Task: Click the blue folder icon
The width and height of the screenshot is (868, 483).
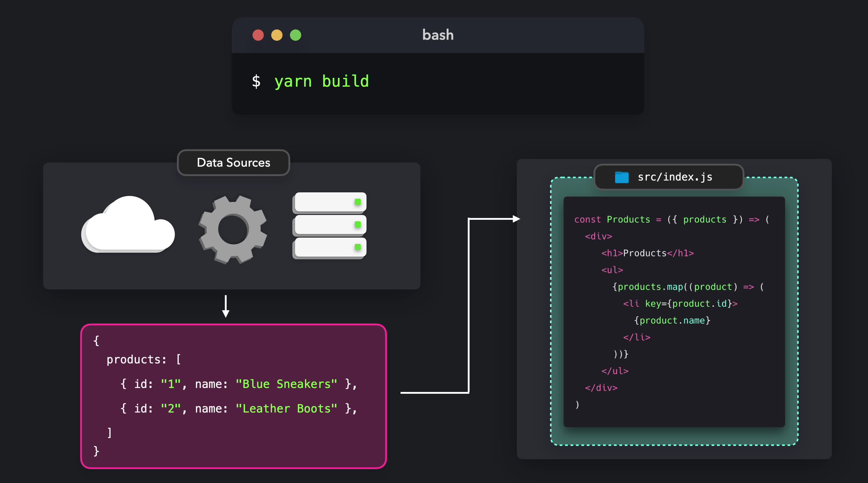Action: point(621,177)
